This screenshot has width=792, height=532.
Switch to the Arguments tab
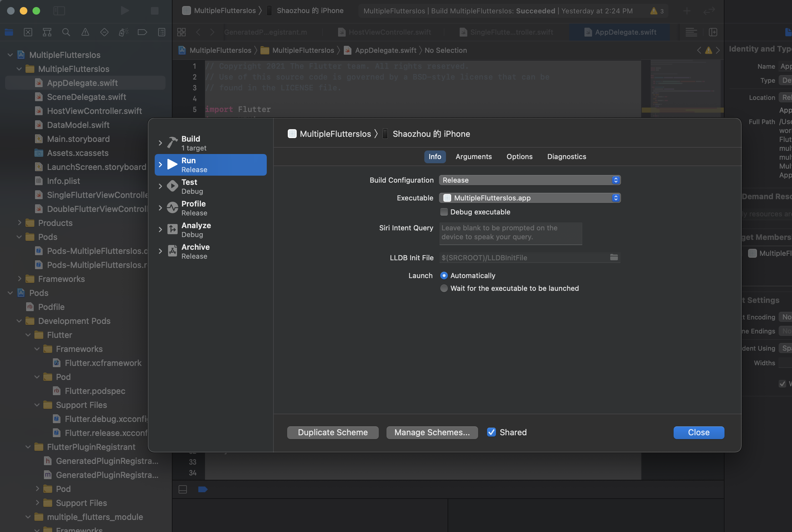[473, 157]
